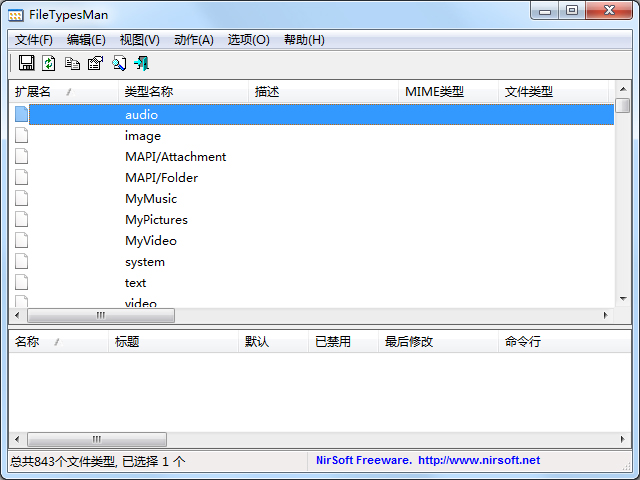The width and height of the screenshot is (640, 480).
Task: Select the text file type row
Action: [x=311, y=282]
